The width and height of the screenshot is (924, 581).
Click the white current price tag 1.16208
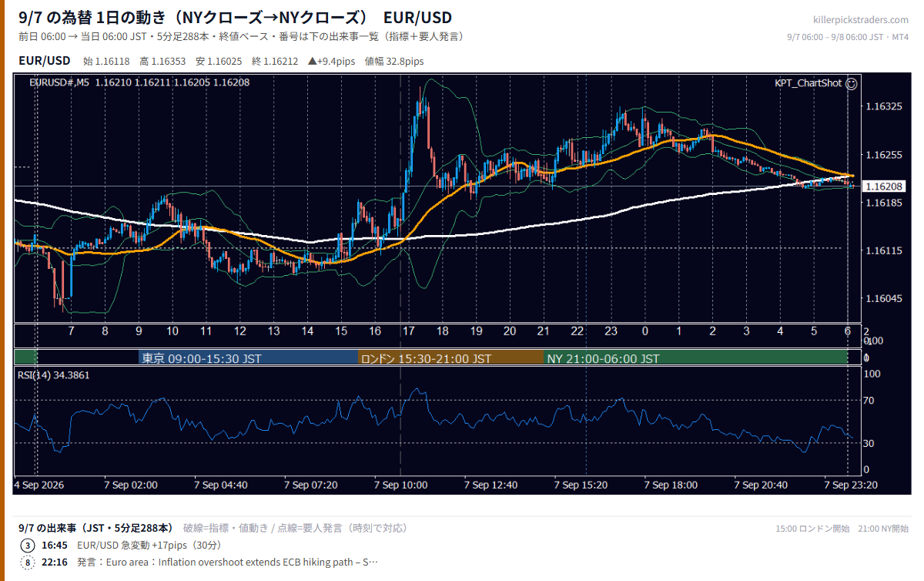pos(883,186)
